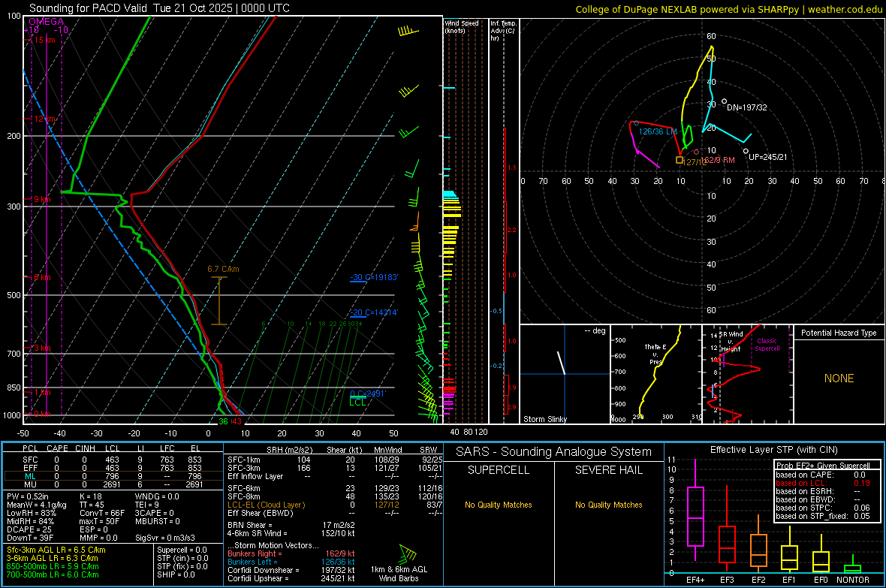Select the SFC parcel row
Screen dimensions: 886x588
coord(113,460)
